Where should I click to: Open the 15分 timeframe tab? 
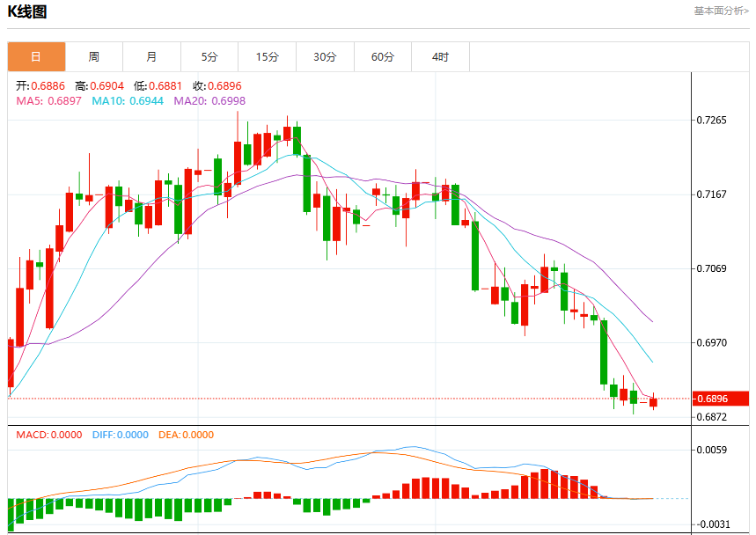pos(267,57)
